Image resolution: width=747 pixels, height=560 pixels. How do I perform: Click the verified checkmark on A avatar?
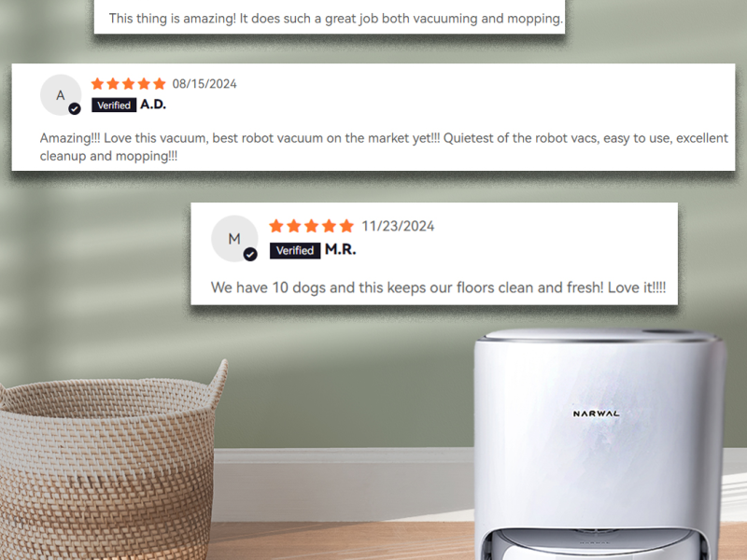[75, 109]
